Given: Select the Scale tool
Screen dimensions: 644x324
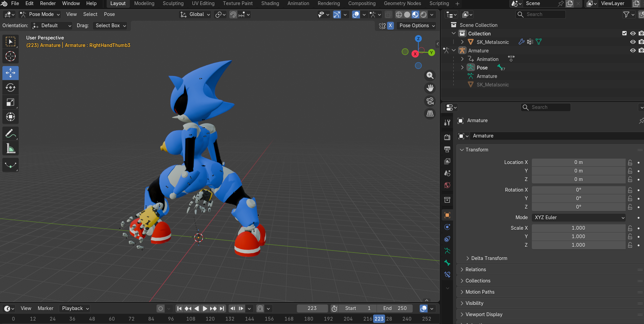Looking at the screenshot, I should click(x=11, y=102).
